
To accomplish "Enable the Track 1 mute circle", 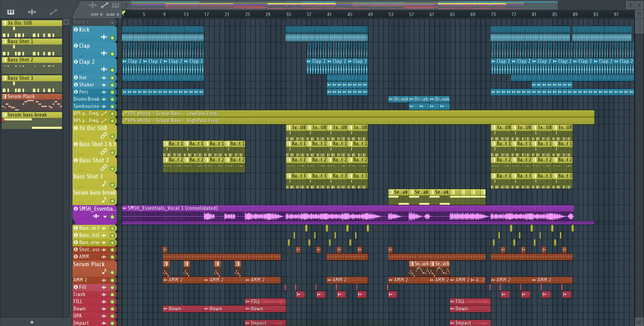I will pyautogui.click(x=112, y=22).
